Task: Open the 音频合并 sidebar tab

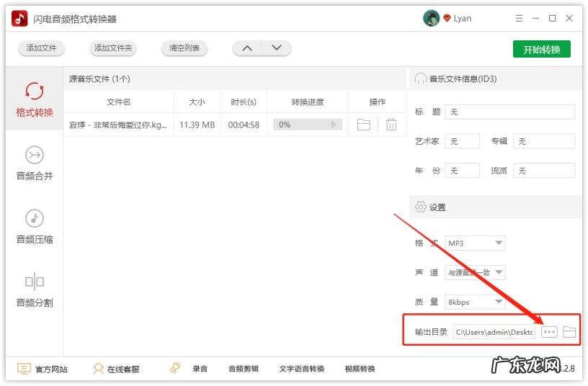Action: (35, 163)
